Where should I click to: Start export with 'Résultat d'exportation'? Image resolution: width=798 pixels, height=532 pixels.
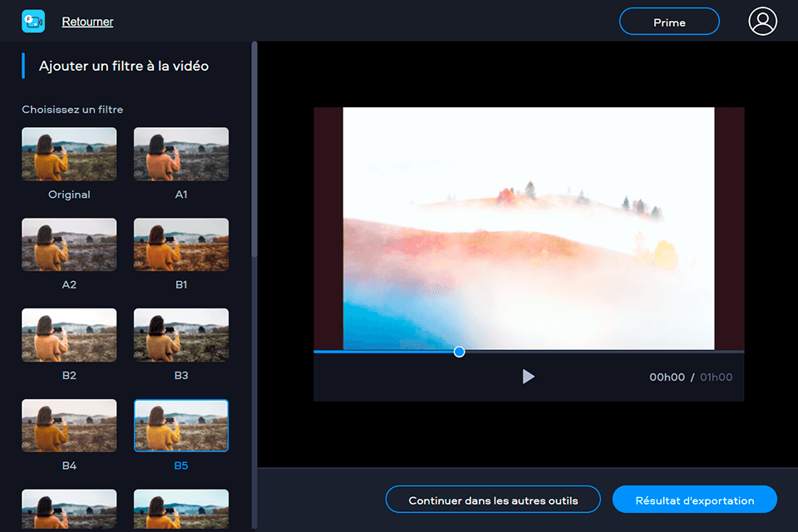click(x=695, y=500)
